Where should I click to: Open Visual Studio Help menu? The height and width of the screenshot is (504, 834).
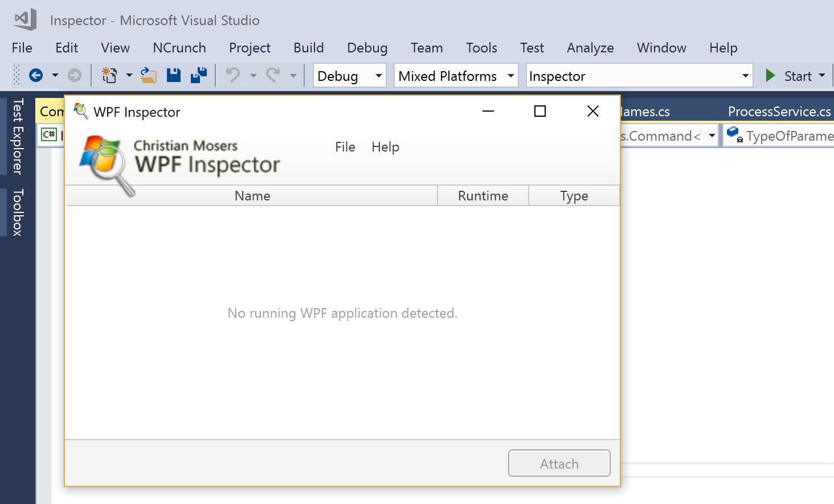(x=723, y=48)
